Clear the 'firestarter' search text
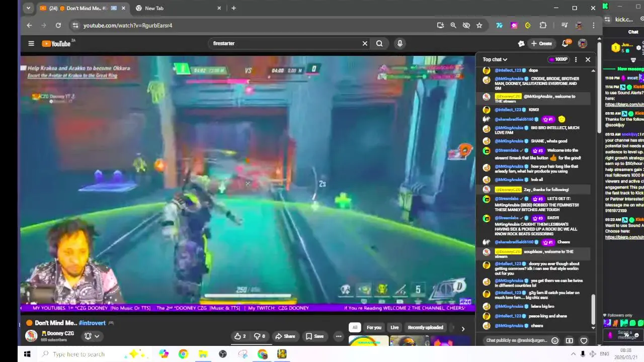The height and width of the screenshot is (362, 644). coord(365,43)
